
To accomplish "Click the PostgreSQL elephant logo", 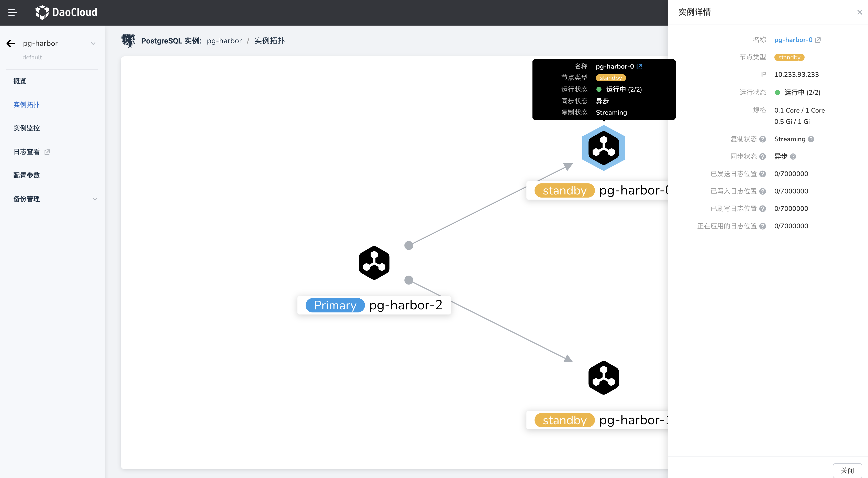I will (x=128, y=41).
